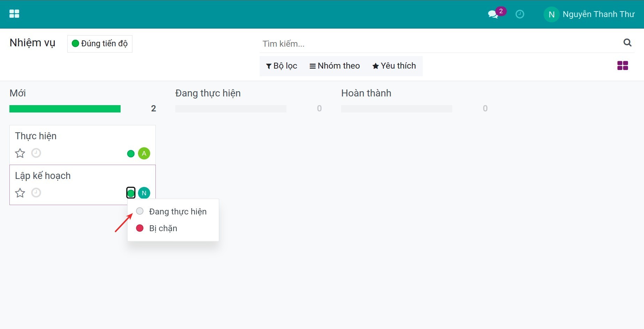Expand the "Nhóm theo" dropdown

335,66
